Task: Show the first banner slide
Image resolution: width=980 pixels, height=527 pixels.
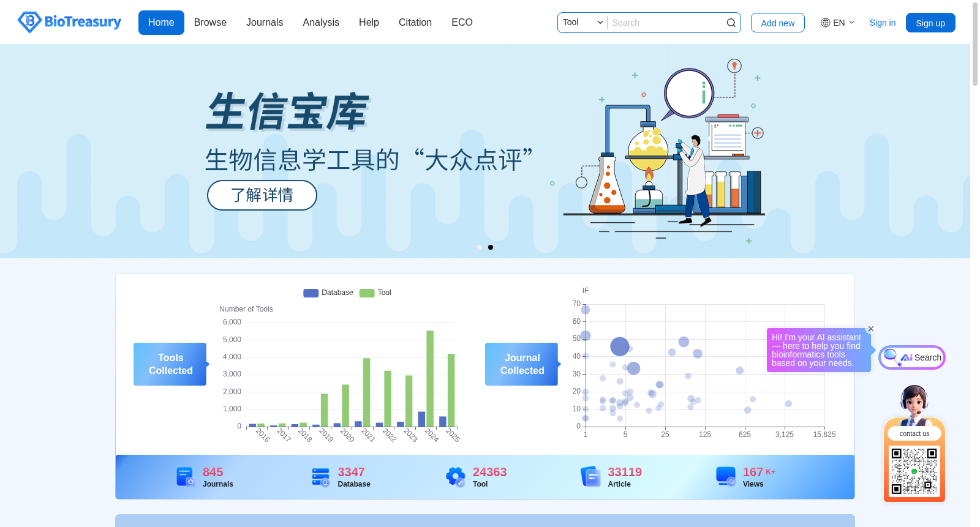Action: click(x=480, y=247)
